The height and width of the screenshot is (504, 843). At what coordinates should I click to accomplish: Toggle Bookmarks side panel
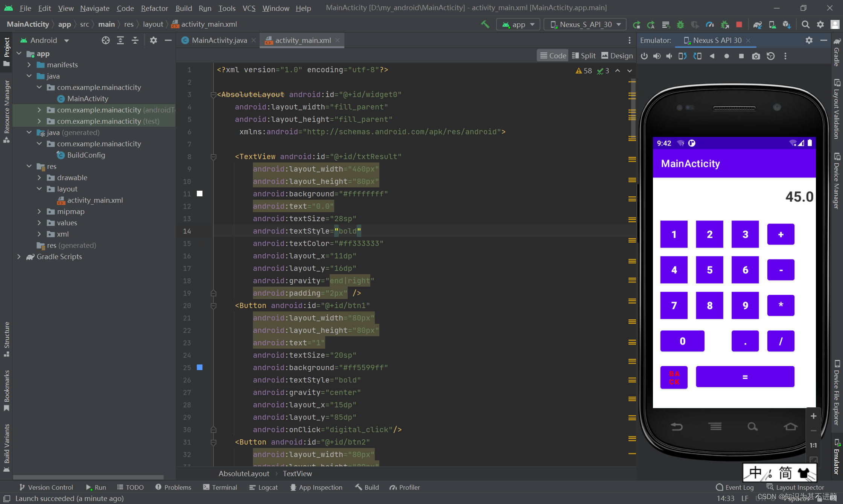click(6, 390)
